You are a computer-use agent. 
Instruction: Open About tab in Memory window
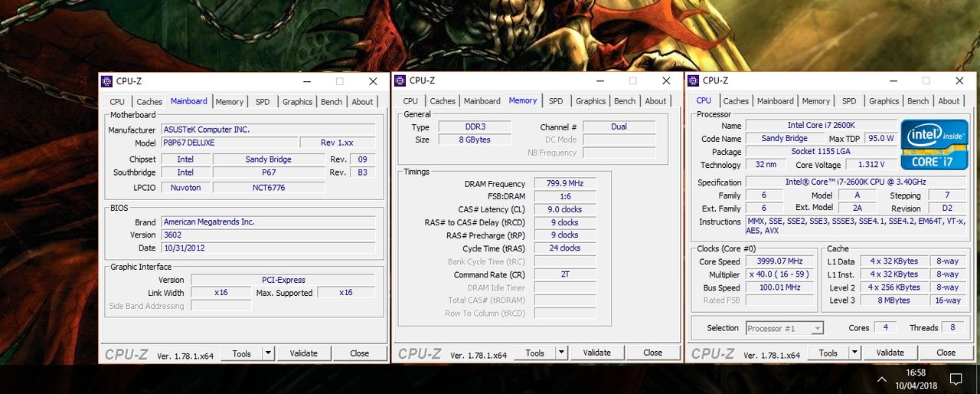click(655, 101)
